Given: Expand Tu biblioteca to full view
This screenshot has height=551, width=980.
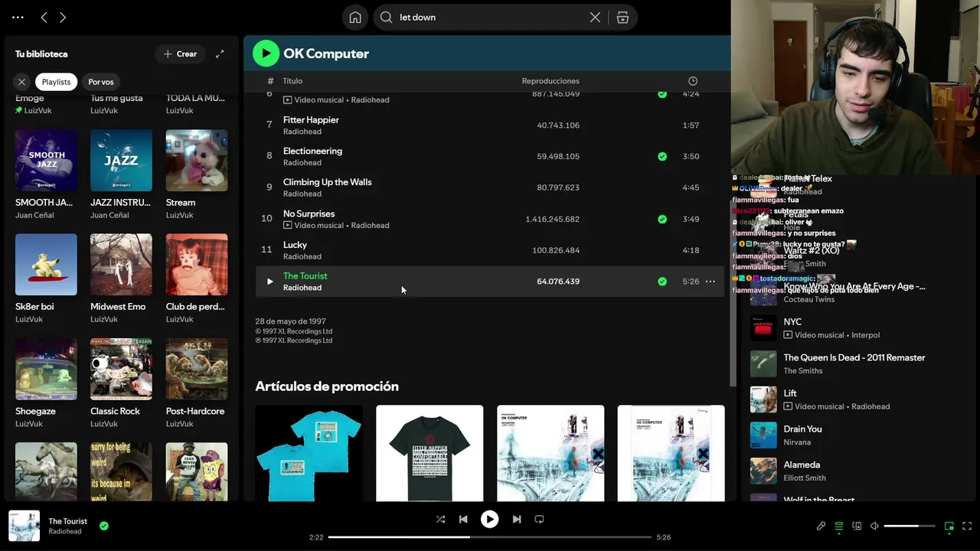Looking at the screenshot, I should point(220,54).
